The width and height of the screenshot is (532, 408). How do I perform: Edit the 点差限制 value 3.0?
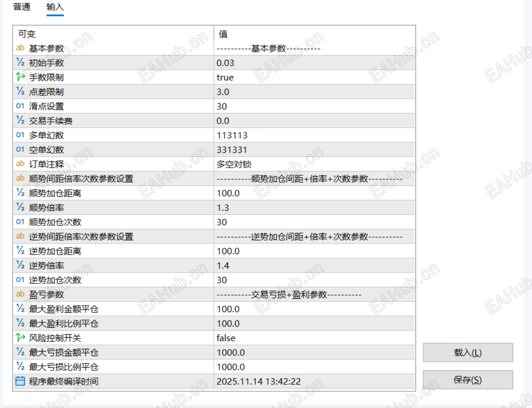pyautogui.click(x=223, y=92)
